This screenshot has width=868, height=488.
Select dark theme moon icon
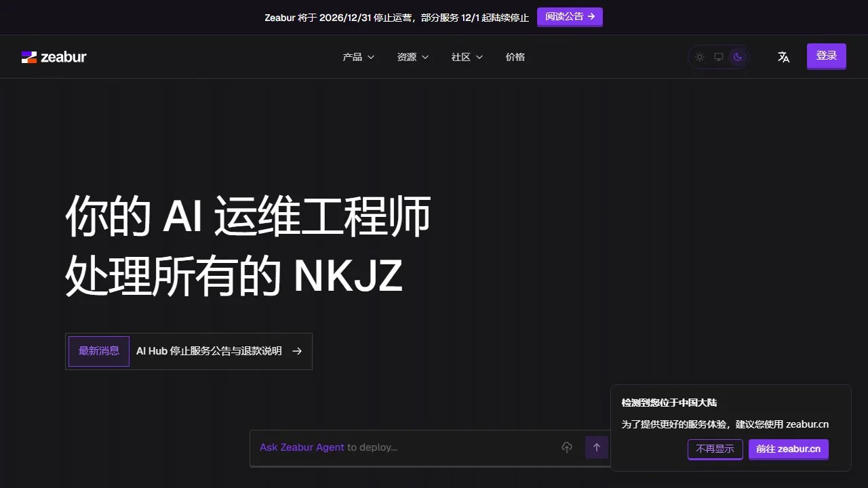click(x=738, y=57)
